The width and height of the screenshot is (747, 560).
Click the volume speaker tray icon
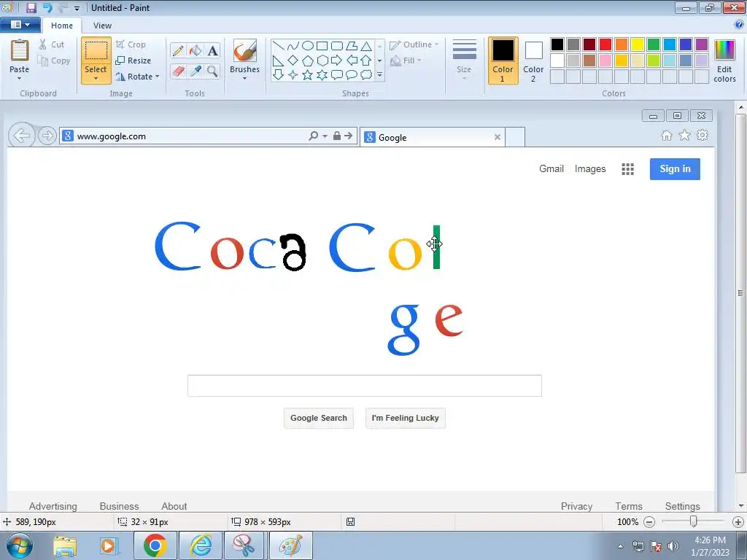coord(673,546)
